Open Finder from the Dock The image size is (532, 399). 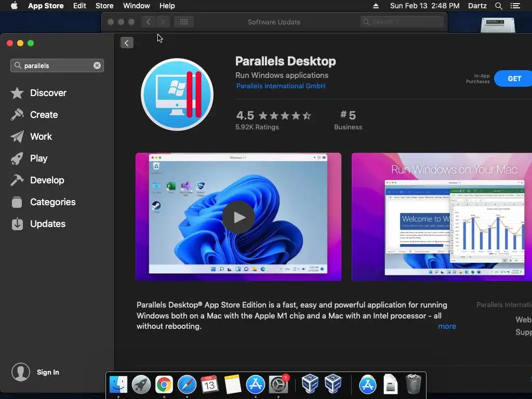tap(118, 384)
